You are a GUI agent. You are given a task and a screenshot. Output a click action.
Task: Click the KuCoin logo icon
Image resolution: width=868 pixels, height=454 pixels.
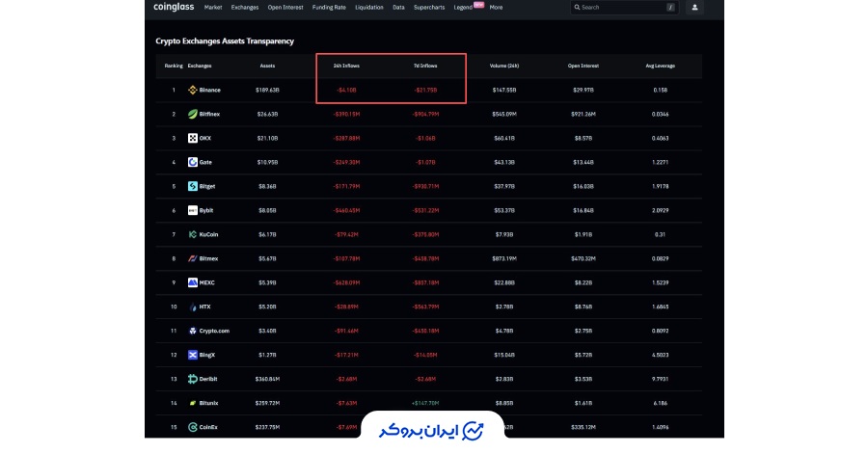point(193,234)
